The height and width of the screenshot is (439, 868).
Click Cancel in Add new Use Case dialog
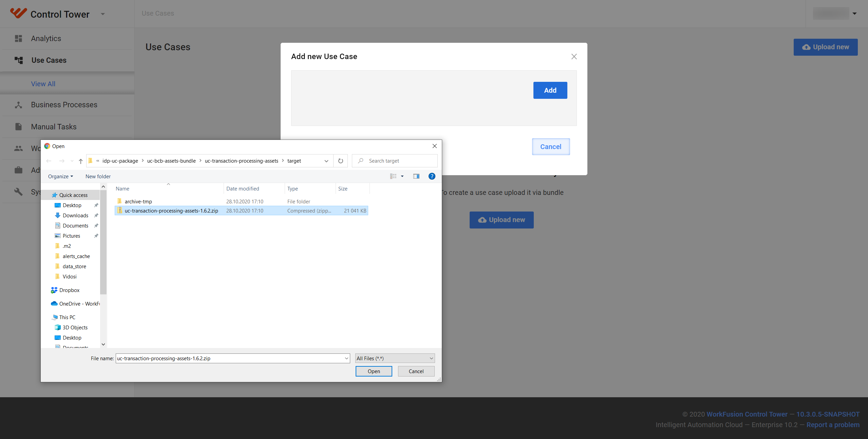pos(551,147)
